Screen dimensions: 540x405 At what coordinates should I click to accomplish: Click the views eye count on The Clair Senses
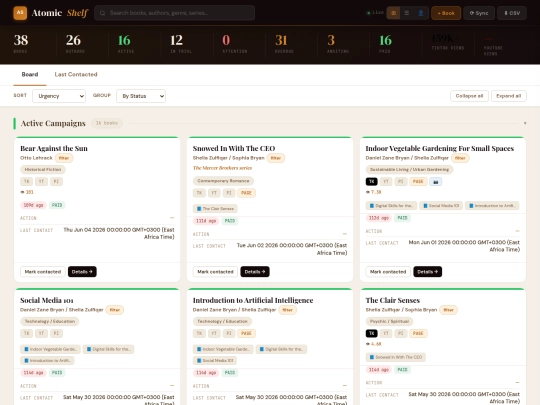point(373,344)
